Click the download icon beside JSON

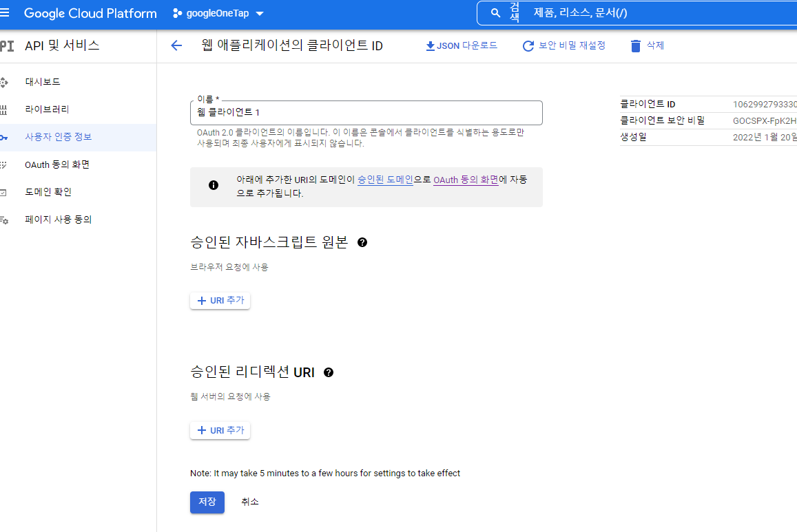click(430, 45)
